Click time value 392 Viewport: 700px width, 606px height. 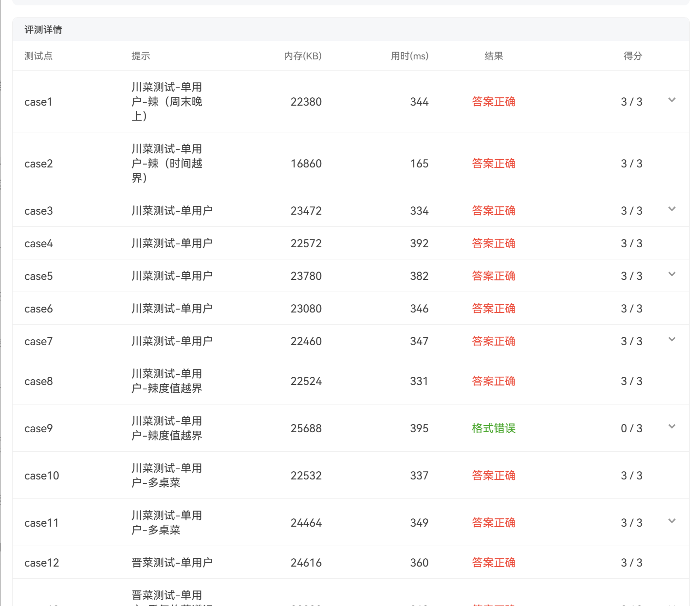point(419,243)
